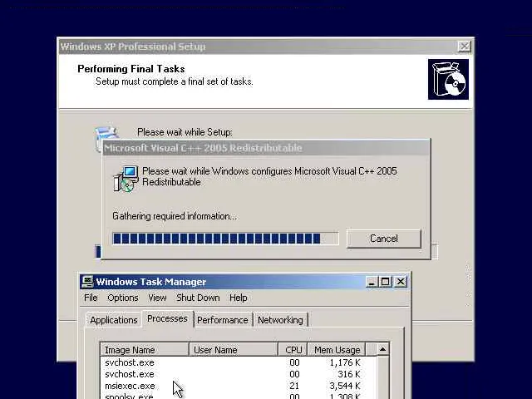Sort processes by User Name column

click(234, 350)
